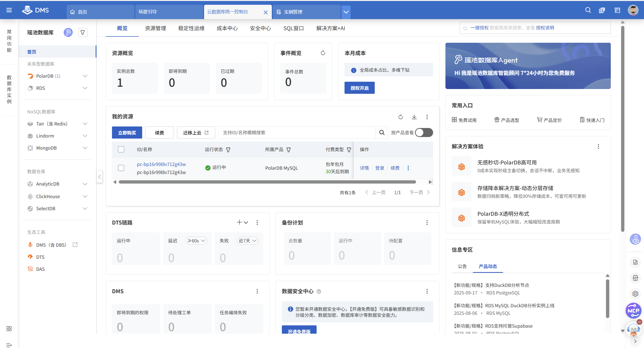The image size is (644, 348).
Task: Focus the 支持ID/名称模糊搜索 input
Action: (297, 133)
